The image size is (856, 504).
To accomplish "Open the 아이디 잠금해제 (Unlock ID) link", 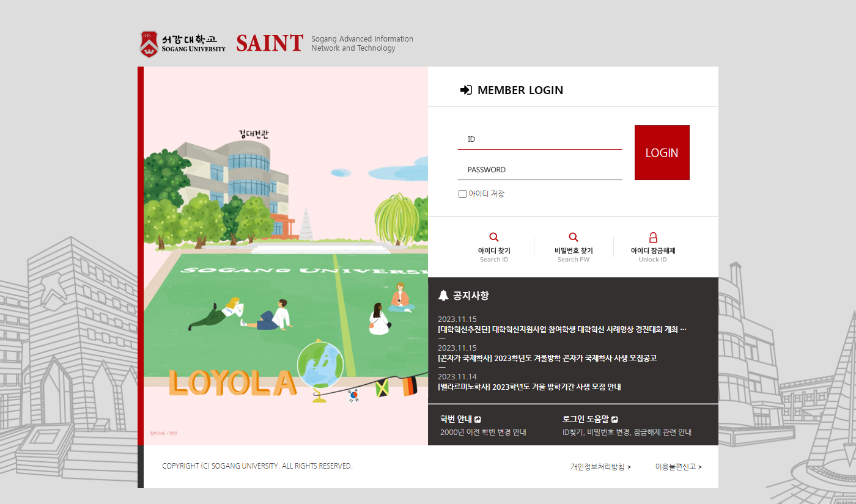I will point(653,247).
